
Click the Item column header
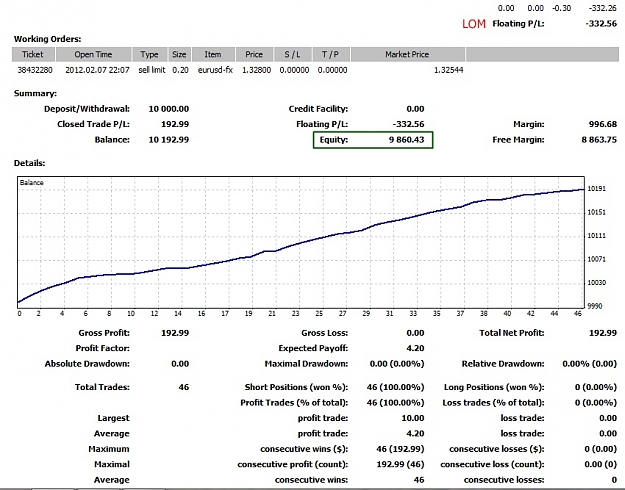point(213,54)
